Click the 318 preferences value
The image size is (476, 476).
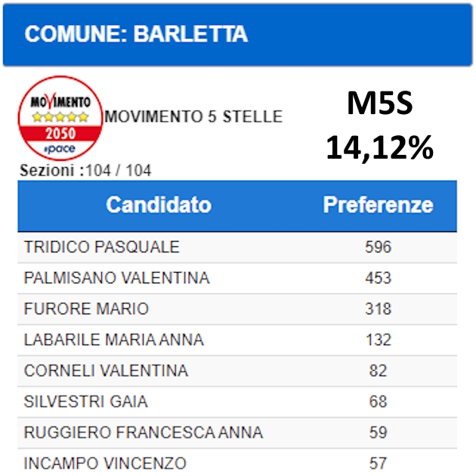coord(379,309)
